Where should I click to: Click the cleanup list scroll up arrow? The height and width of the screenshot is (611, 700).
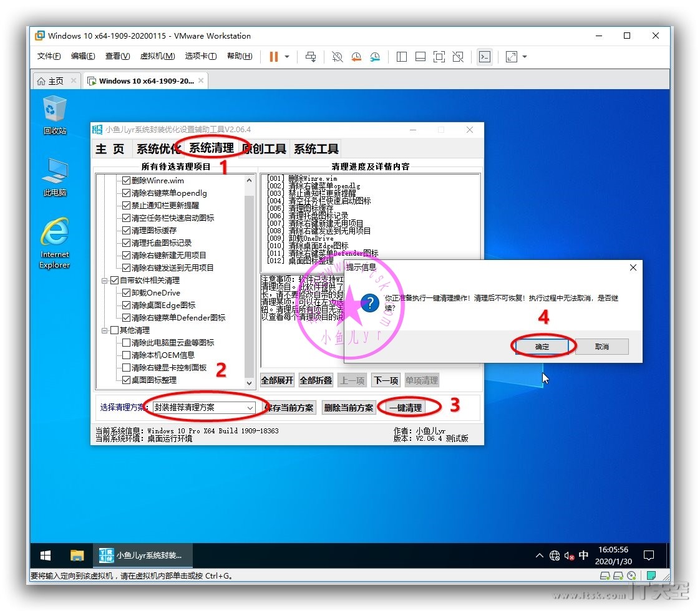(x=249, y=180)
